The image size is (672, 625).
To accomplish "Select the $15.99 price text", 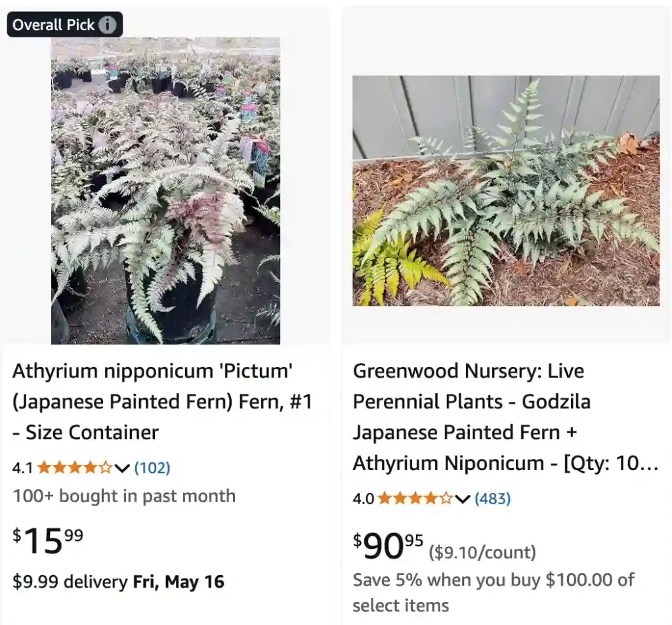I will click(45, 540).
